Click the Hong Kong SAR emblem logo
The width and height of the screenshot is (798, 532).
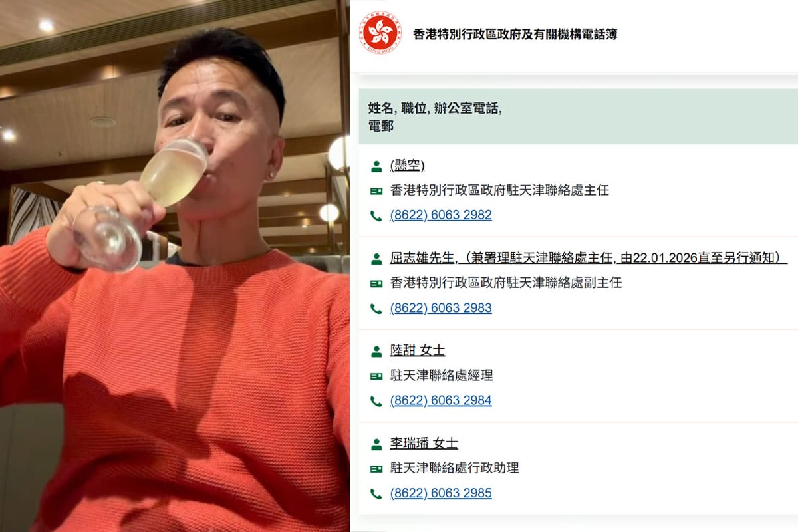pos(382,33)
